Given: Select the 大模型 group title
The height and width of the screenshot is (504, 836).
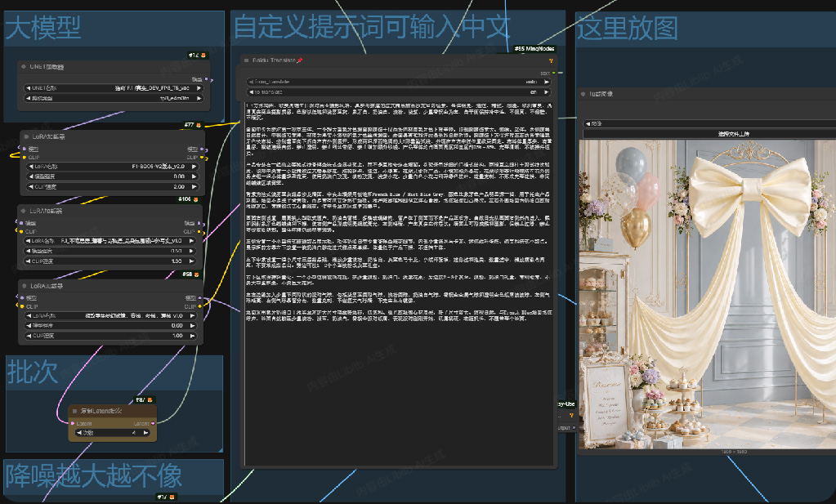Looking at the screenshot, I should pyautogui.click(x=43, y=28).
